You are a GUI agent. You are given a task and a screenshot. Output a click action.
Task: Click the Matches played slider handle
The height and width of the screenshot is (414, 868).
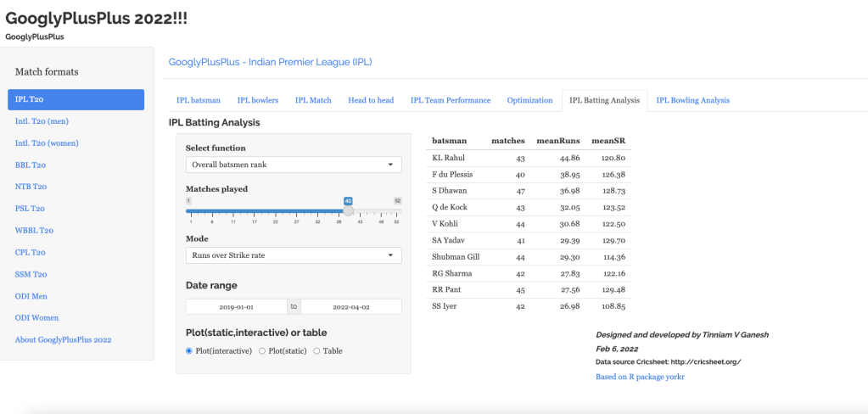coord(348,210)
